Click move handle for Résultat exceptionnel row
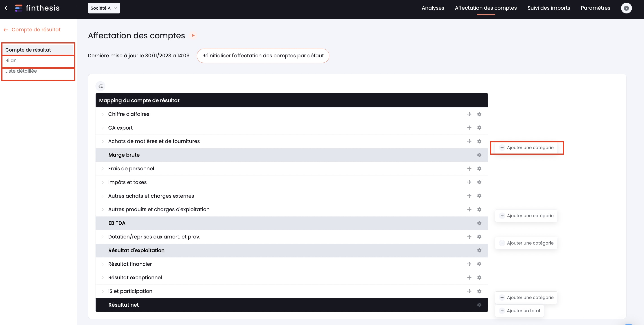 [x=469, y=277]
